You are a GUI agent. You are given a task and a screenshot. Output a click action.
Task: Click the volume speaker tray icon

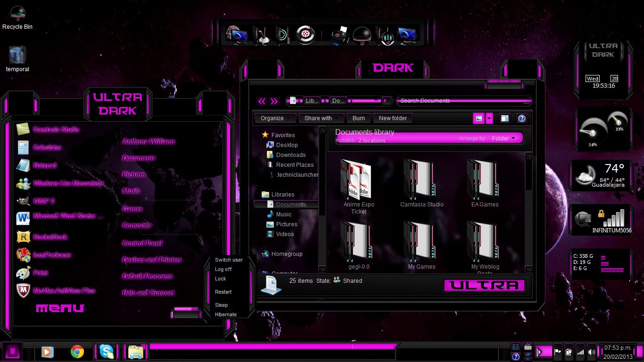592,352
